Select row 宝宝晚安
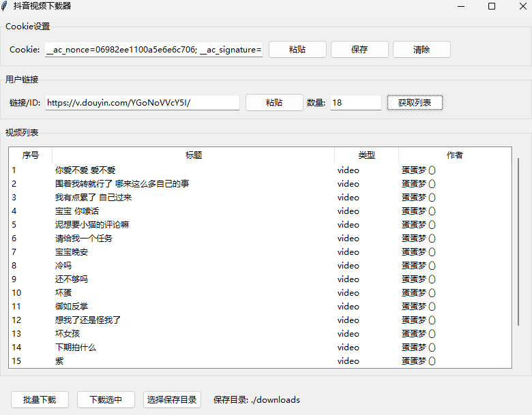Screen dimensions: 532x415 click(x=261, y=252)
